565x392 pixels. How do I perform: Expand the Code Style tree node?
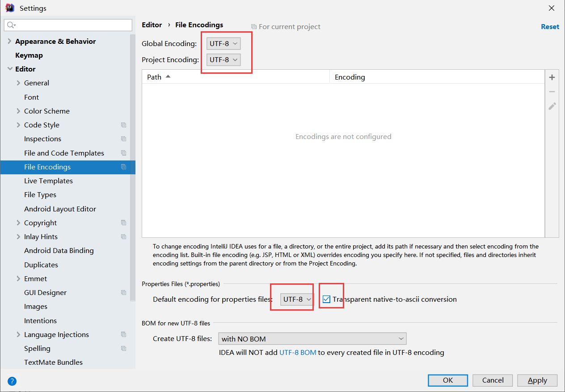tap(18, 125)
